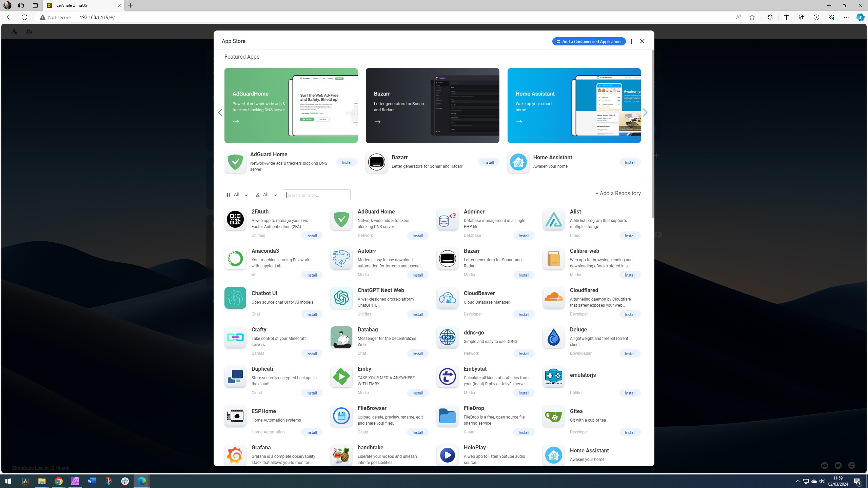Select the Anaconda3 app icon
The image size is (868, 488).
[x=235, y=259]
